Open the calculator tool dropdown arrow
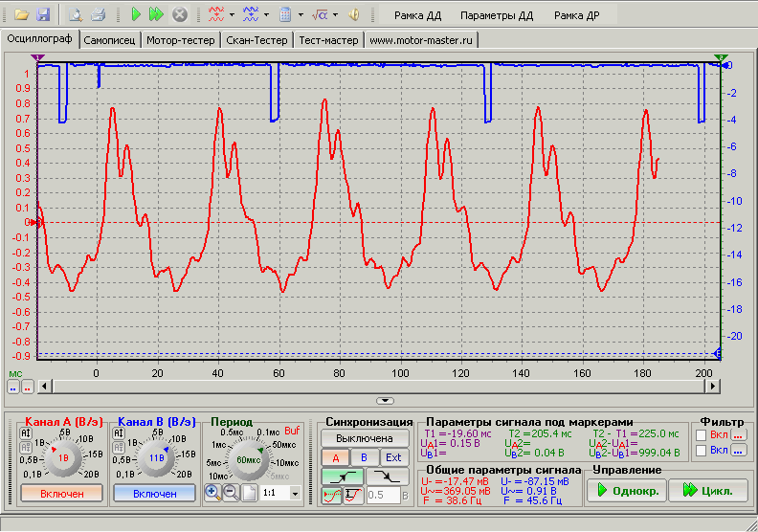This screenshot has width=758, height=532. 300,15
